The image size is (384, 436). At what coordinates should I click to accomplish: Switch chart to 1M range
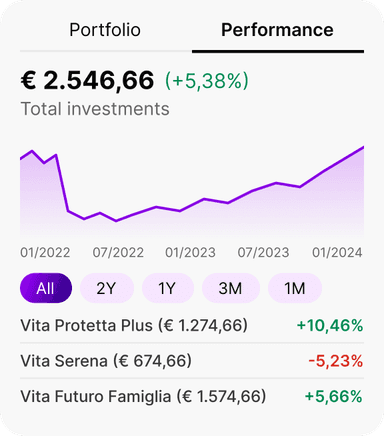[x=295, y=288]
